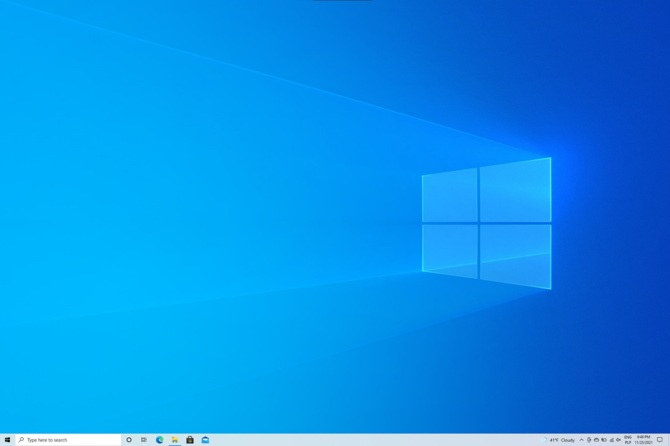This screenshot has height=446, width=670.
Task: Open the OneDrive cloud tray icon
Action: click(x=597, y=440)
